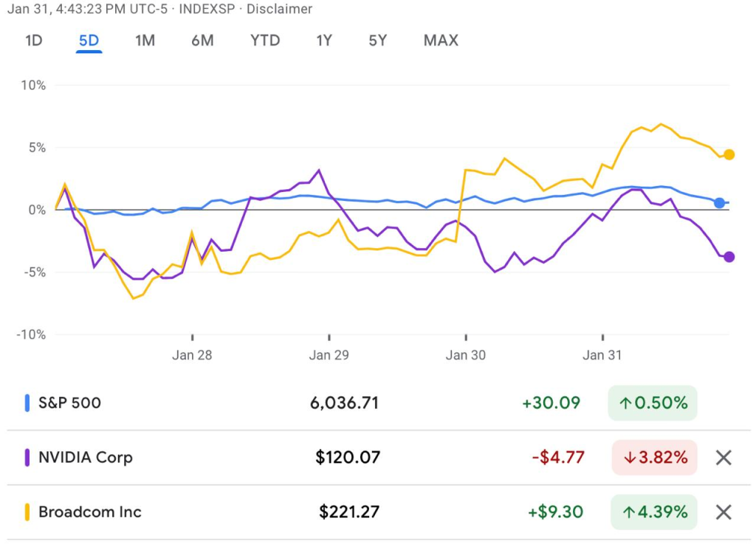Choose the 1Y time range

click(x=324, y=41)
